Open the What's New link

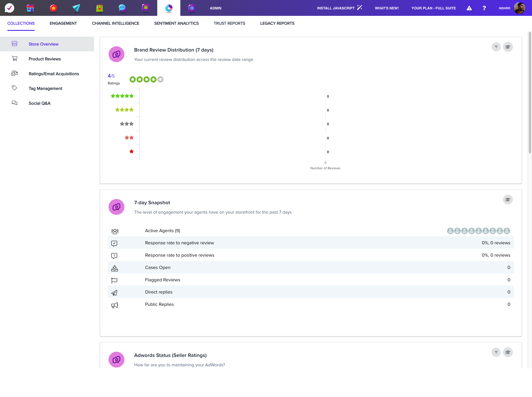(387, 8)
